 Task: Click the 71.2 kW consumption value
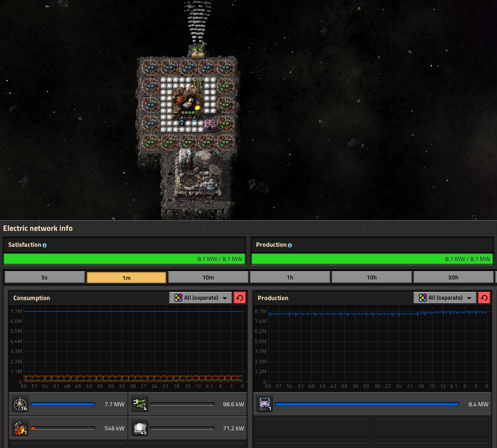233,428
